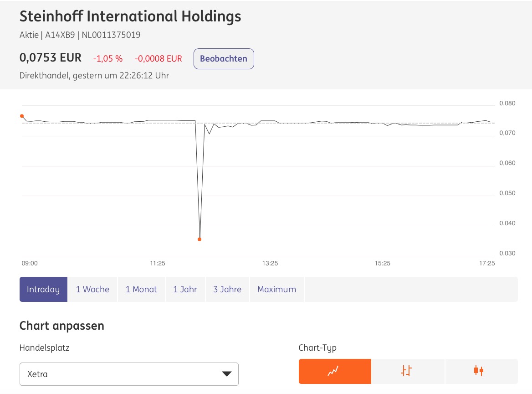This screenshot has width=532, height=394.
Task: Select the 1 Woche time range
Action: [x=92, y=289]
